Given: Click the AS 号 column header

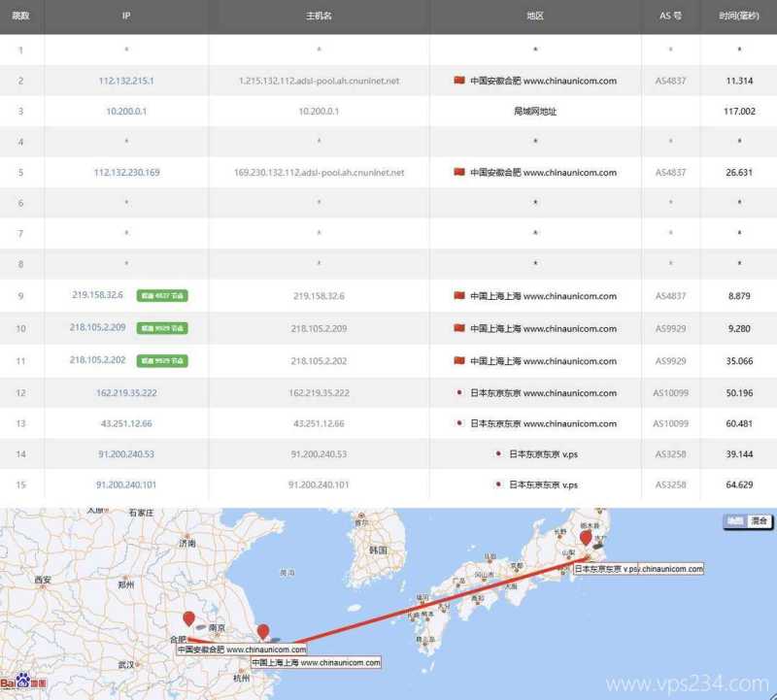Looking at the screenshot, I should (670, 17).
